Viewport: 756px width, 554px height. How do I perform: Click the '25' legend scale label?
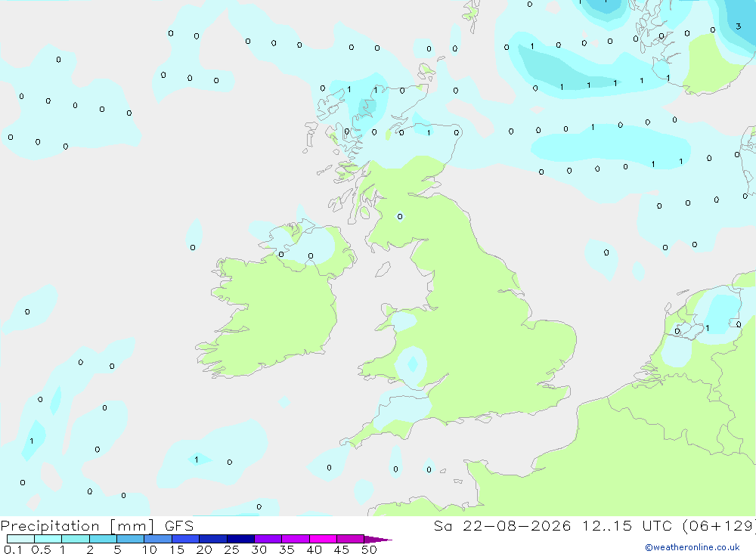(231, 549)
